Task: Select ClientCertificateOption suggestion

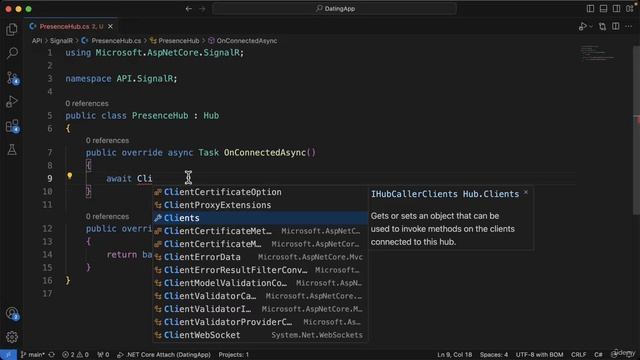Action: pos(260,192)
